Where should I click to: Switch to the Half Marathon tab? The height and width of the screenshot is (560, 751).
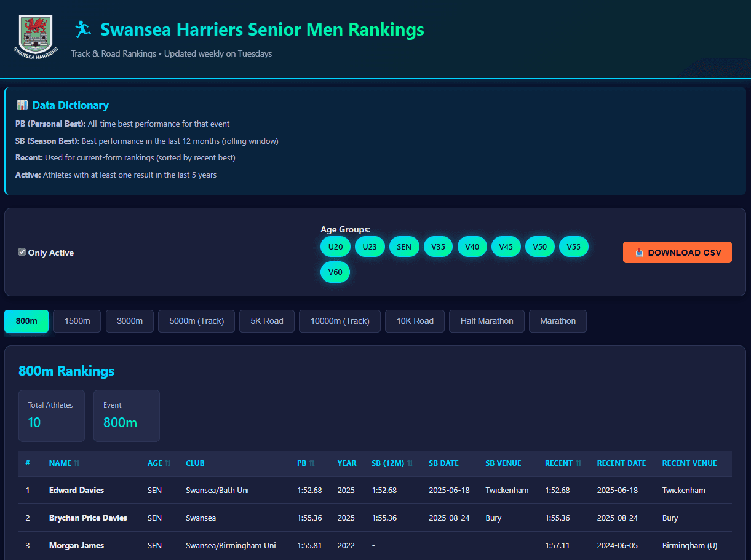(487, 321)
